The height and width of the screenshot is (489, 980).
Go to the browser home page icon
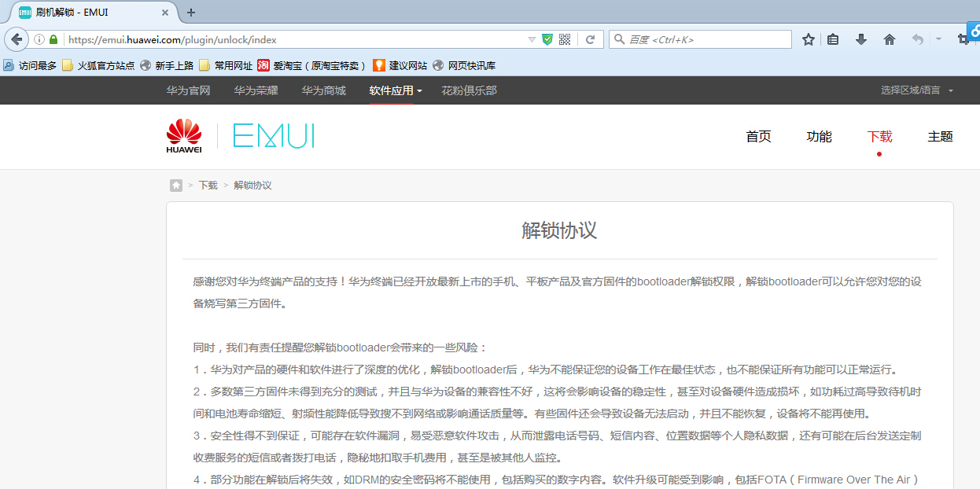[890, 39]
